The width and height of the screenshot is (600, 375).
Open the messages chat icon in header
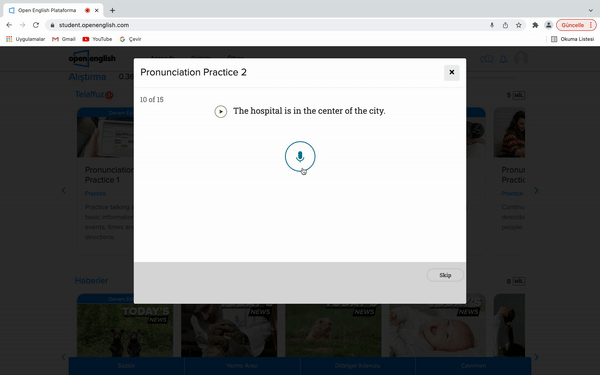coord(486,59)
